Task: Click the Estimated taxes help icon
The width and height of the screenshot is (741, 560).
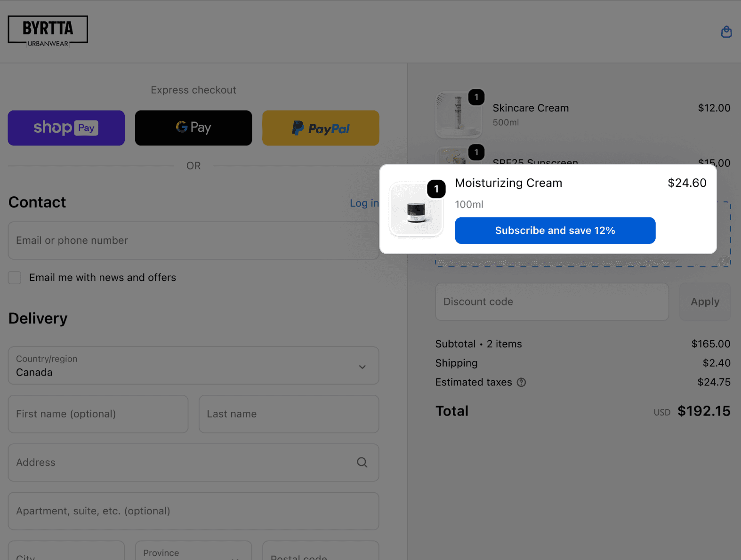Action: pyautogui.click(x=521, y=383)
